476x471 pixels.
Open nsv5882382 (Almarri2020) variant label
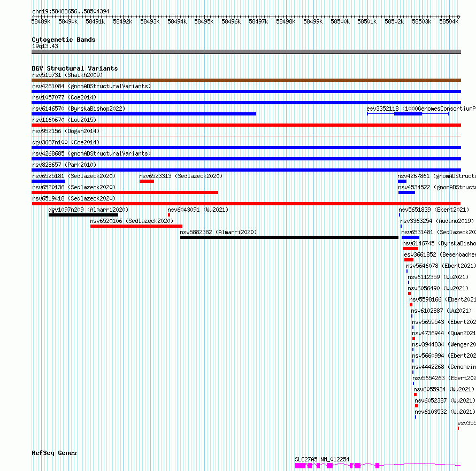click(218, 232)
